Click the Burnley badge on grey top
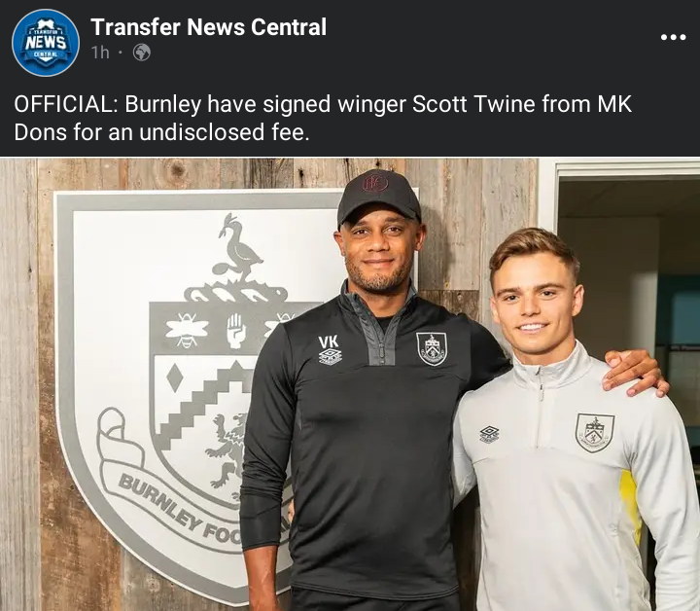The height and width of the screenshot is (611, 700). [x=595, y=432]
